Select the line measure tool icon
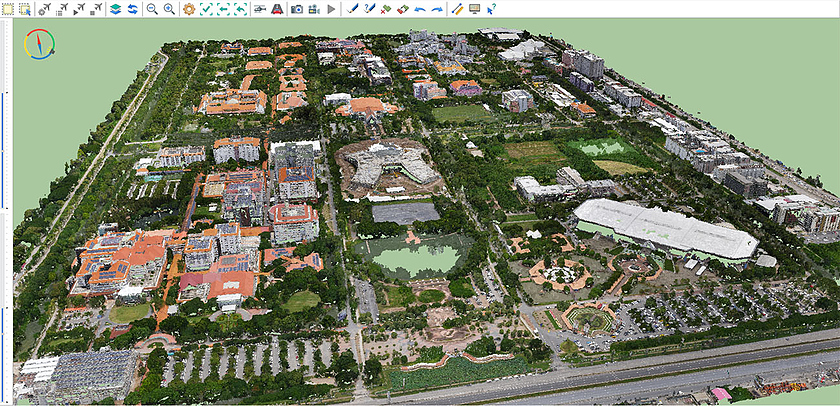 point(457,9)
